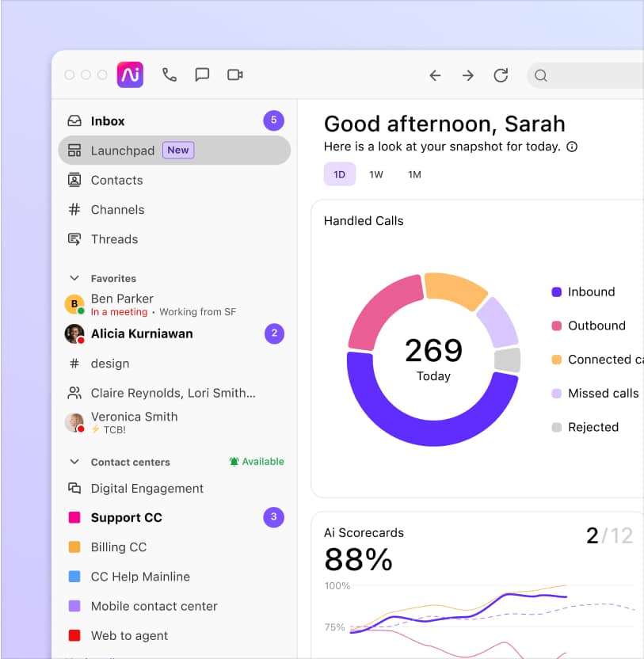This screenshot has height=659, width=644.
Task: Collapse the Favorites section
Action: (x=74, y=278)
